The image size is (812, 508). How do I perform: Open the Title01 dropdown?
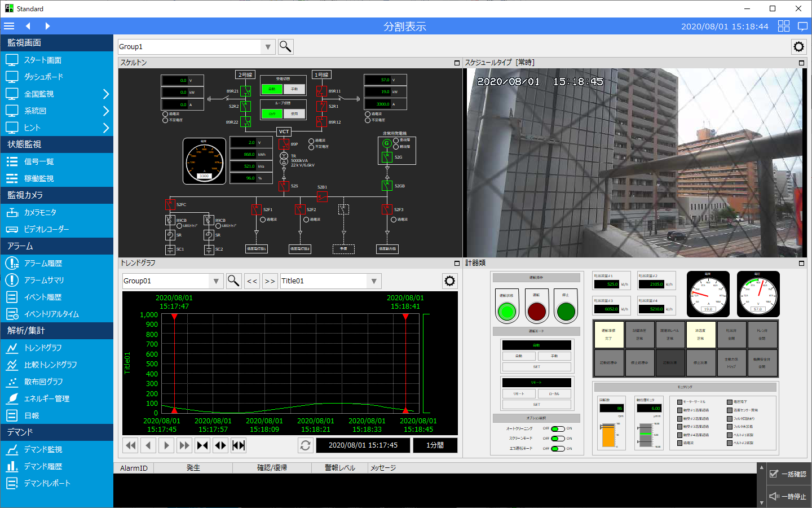pos(374,281)
